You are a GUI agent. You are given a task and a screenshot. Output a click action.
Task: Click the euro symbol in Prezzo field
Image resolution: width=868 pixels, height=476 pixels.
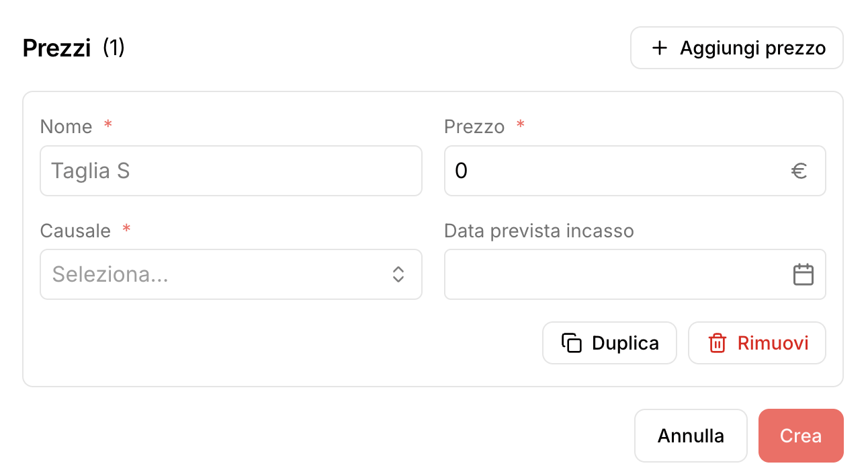click(x=799, y=171)
